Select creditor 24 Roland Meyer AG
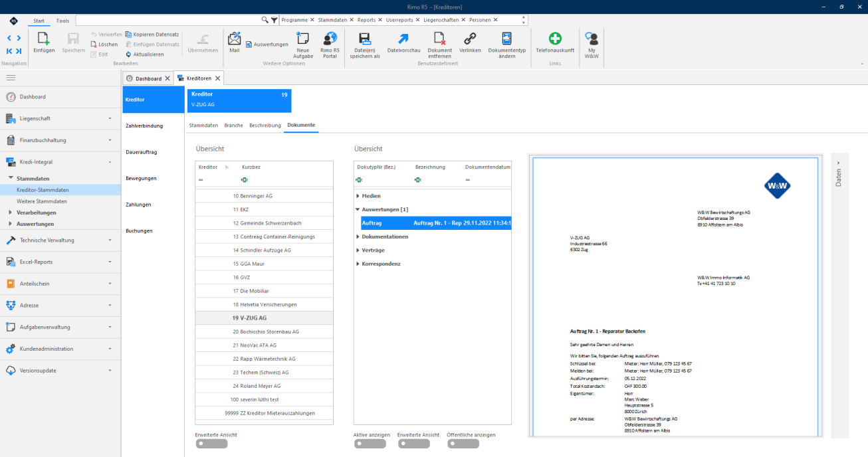The image size is (868, 457). click(264, 386)
